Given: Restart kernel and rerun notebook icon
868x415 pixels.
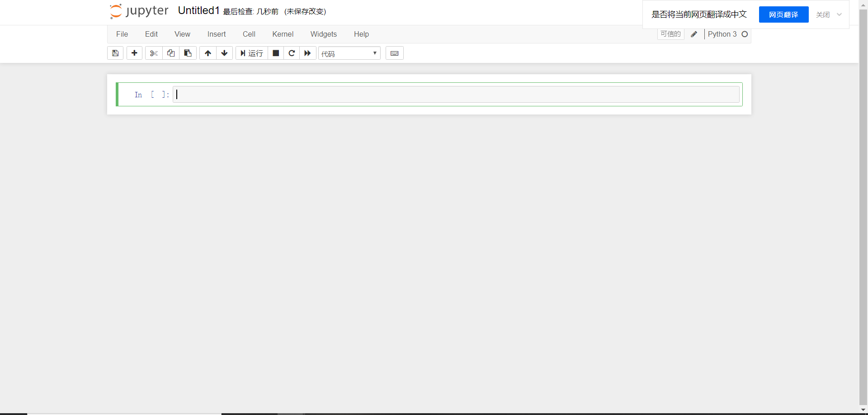Looking at the screenshot, I should point(307,53).
